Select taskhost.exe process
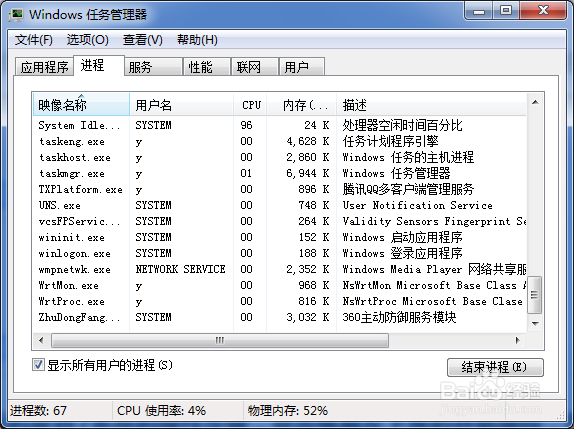 (x=280, y=157)
